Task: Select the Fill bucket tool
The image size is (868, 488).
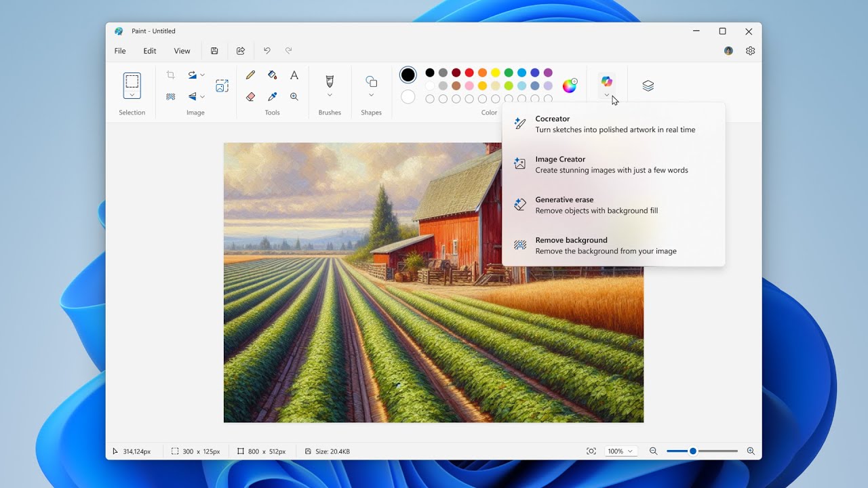Action: [272, 75]
